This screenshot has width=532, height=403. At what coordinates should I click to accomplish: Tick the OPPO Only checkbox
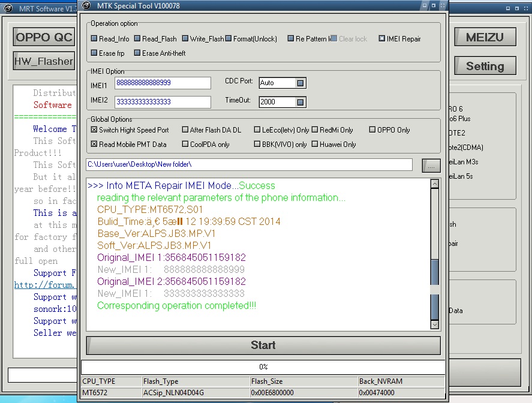pos(372,130)
